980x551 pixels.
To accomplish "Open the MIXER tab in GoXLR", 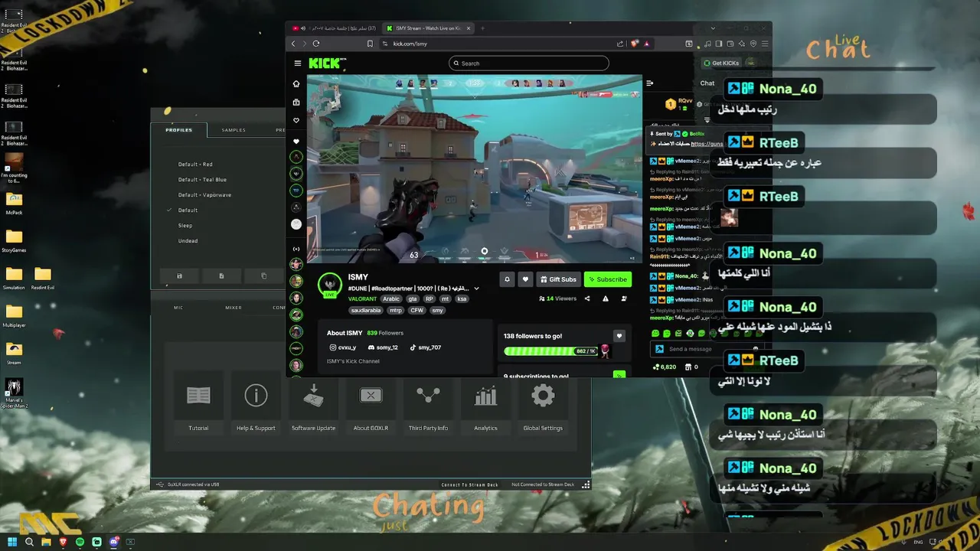I will point(234,308).
